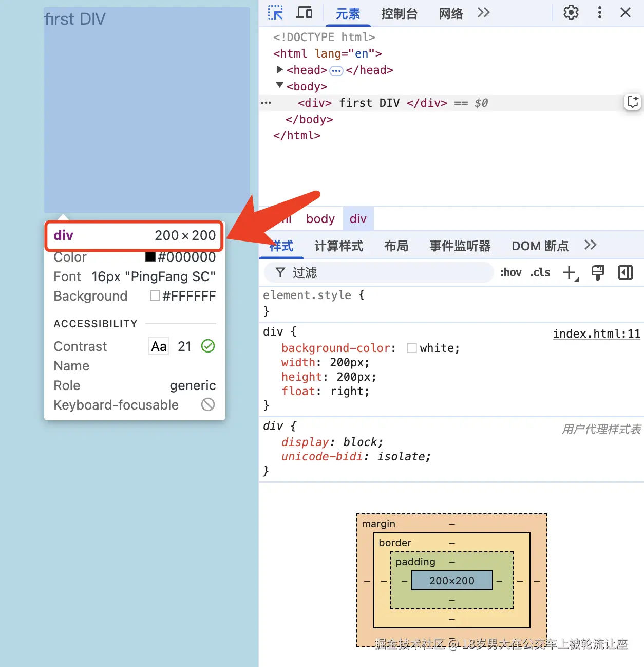Screen dimensions: 644x667
Task: Click the white background-color swatch
Action: (412, 348)
